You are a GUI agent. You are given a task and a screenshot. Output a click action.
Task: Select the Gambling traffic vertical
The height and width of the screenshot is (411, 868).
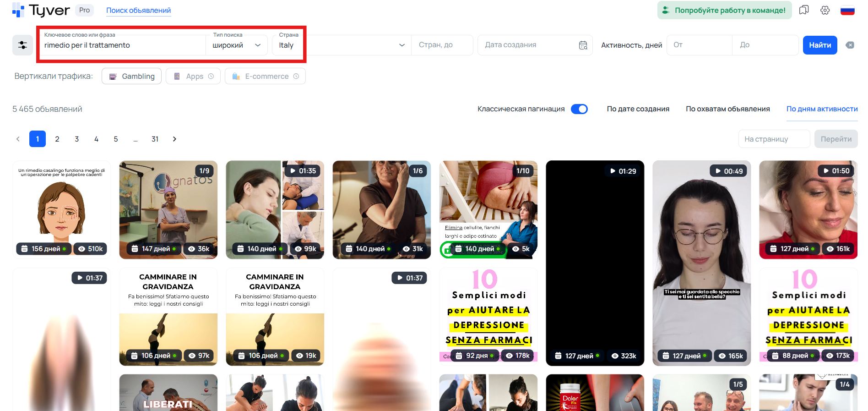click(x=131, y=77)
